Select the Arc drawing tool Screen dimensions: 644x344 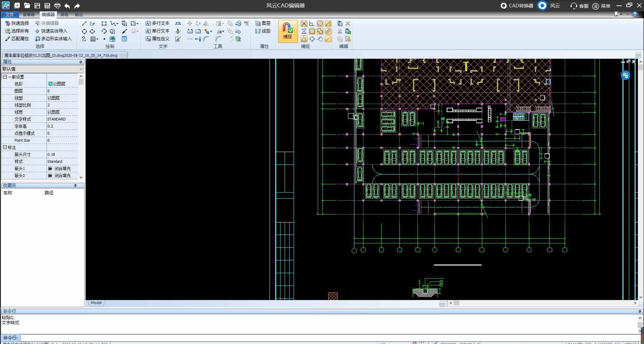pos(104,31)
